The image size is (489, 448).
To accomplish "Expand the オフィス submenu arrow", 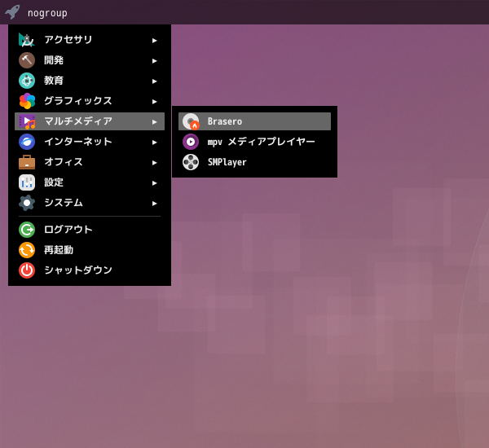I will (154, 163).
